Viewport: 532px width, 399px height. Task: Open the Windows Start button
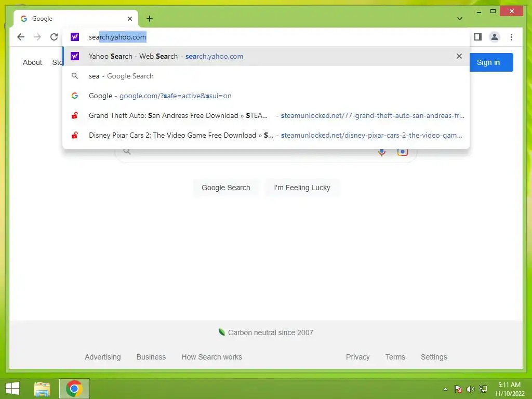[12, 389]
